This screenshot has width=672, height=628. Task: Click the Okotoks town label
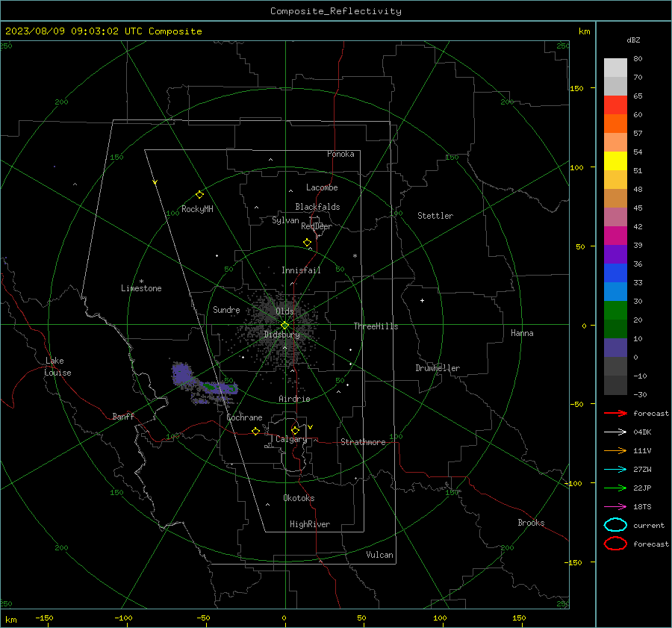point(299,498)
